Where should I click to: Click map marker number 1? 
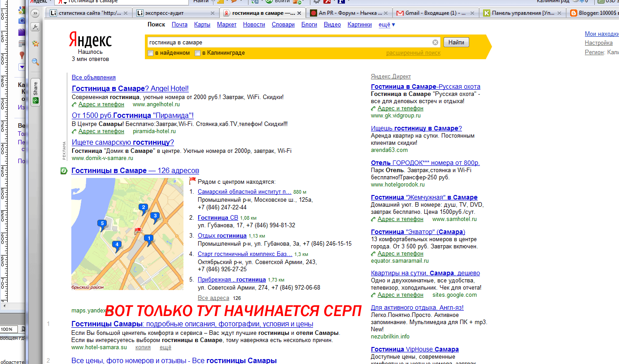pos(149,239)
